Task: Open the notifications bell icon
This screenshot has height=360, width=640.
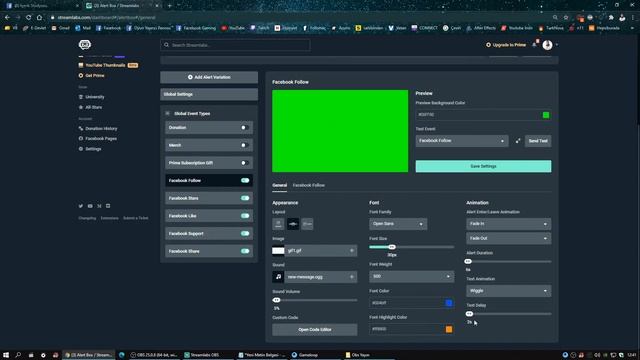Action: click(x=534, y=44)
